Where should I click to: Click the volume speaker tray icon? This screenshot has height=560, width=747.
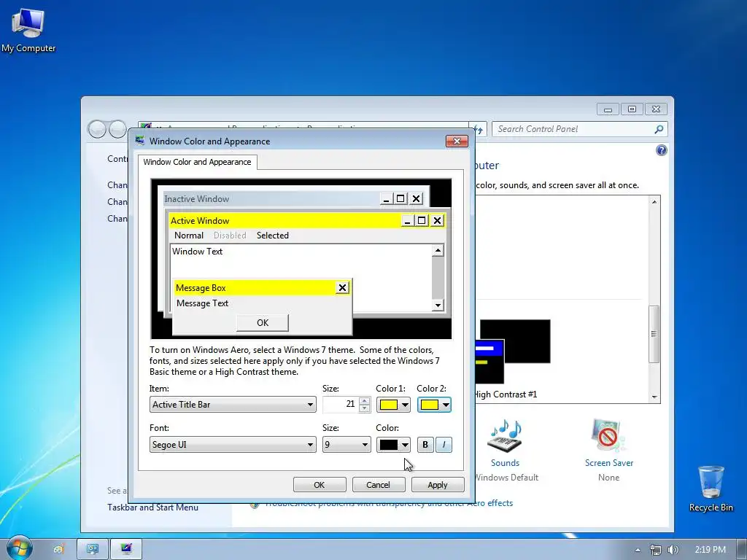click(673, 550)
